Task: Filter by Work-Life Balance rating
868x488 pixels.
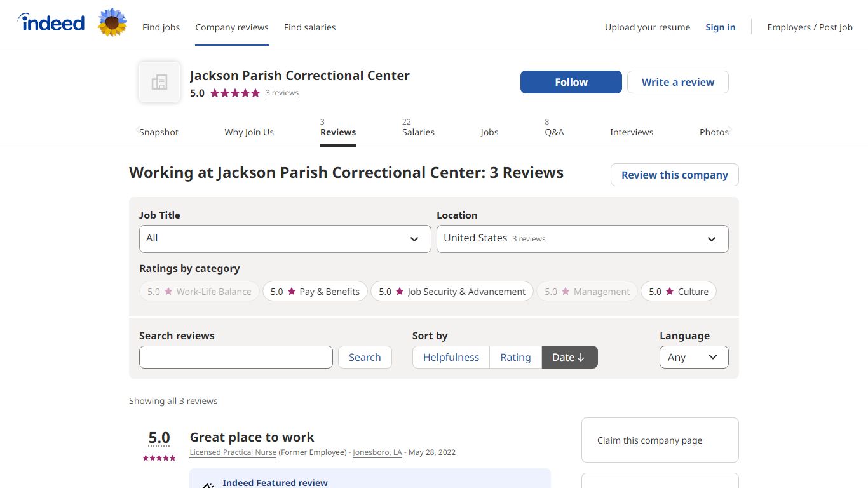Action: click(x=200, y=291)
